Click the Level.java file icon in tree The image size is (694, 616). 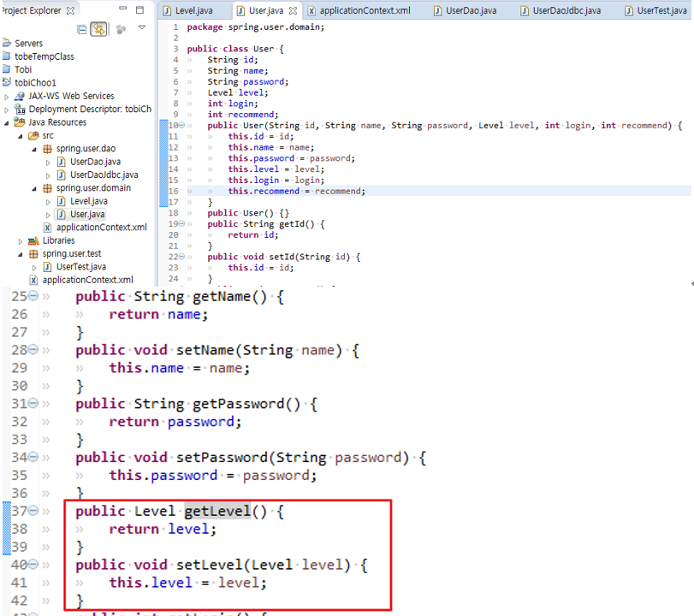point(62,201)
